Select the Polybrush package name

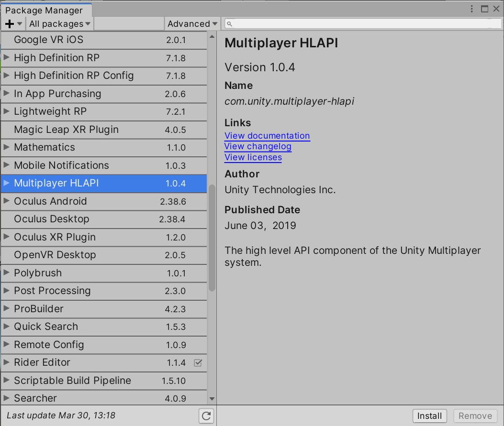coord(38,273)
